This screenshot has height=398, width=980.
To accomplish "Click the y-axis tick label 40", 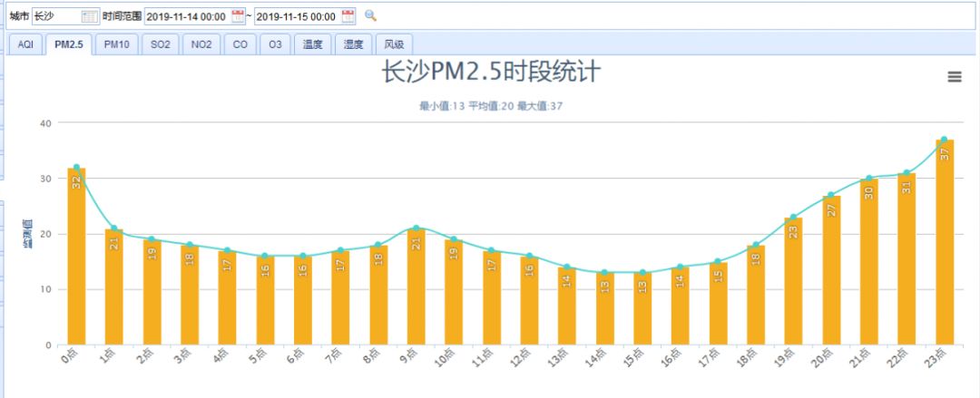I will point(45,122).
